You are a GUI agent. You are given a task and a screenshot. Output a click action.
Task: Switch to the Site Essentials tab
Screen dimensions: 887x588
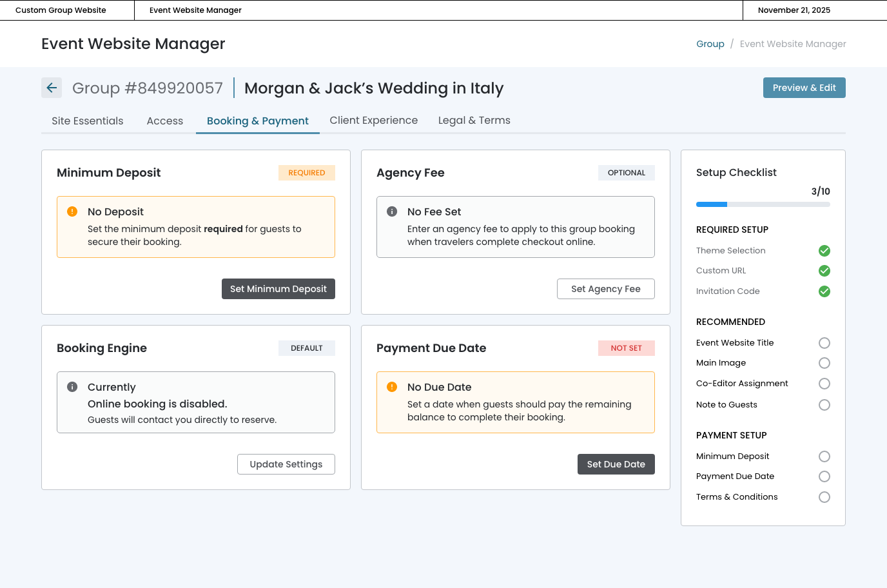point(88,121)
